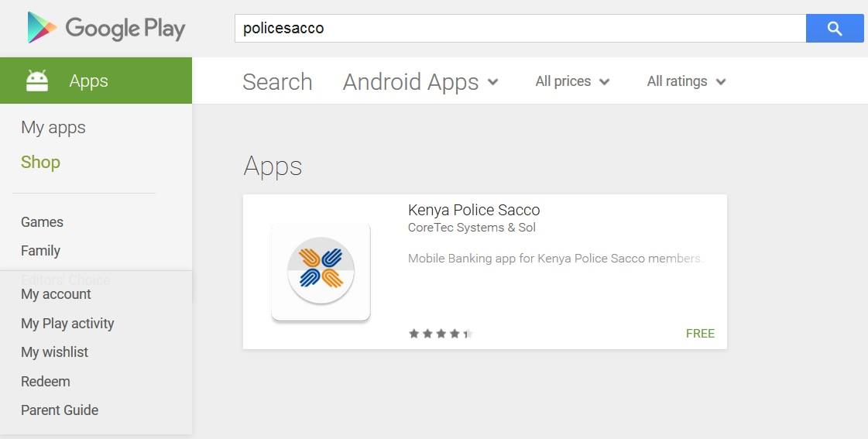The image size is (868, 439).
Task: Open the All ratings filter dropdown
Action: (x=687, y=81)
